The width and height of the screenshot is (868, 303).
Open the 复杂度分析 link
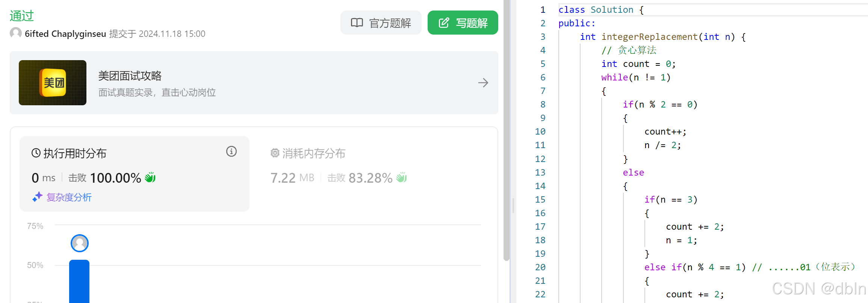pos(69,197)
